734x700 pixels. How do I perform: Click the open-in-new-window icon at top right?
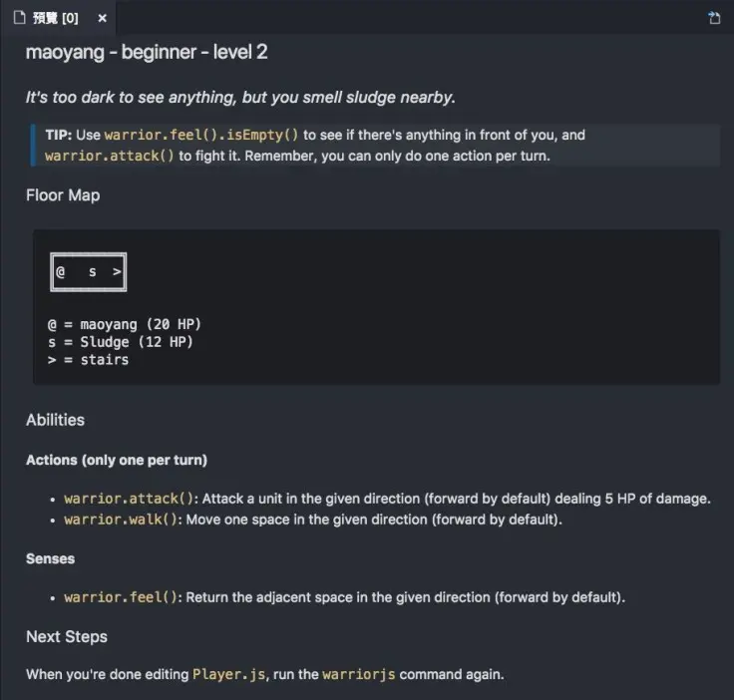pyautogui.click(x=713, y=17)
